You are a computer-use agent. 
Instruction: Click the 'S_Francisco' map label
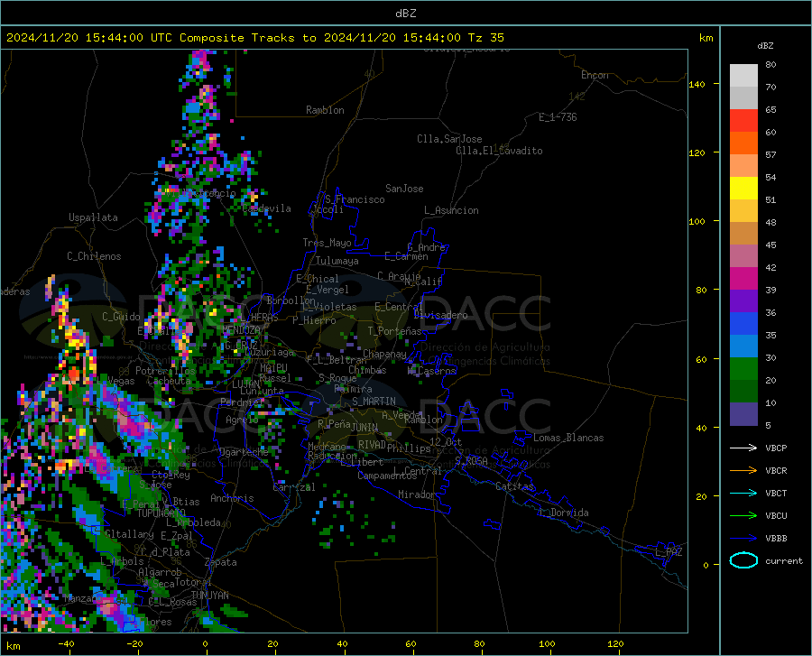[x=355, y=199]
